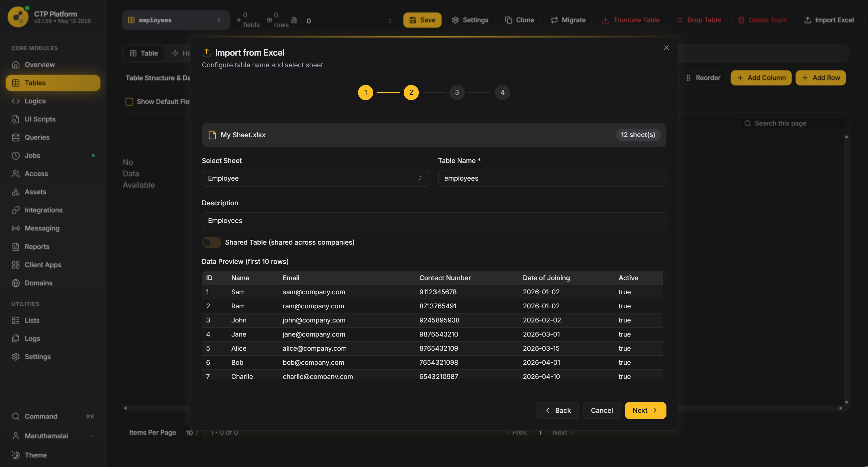Click the Import from Excel upload icon
The width and height of the screenshot is (868, 467).
click(206, 53)
